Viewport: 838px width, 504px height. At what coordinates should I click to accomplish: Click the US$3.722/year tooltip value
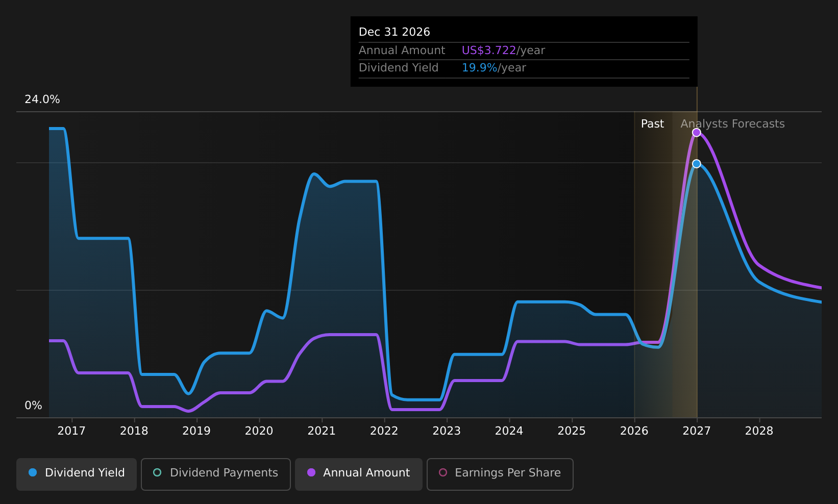coord(503,51)
